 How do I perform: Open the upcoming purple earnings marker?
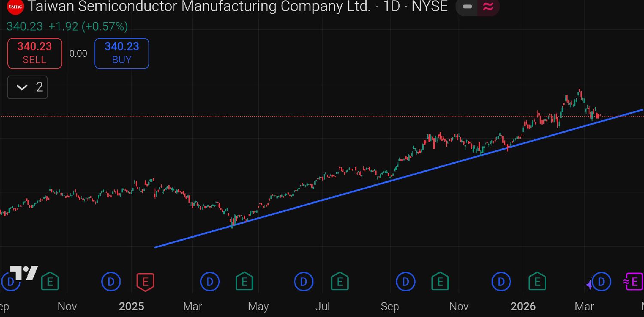pos(634,282)
